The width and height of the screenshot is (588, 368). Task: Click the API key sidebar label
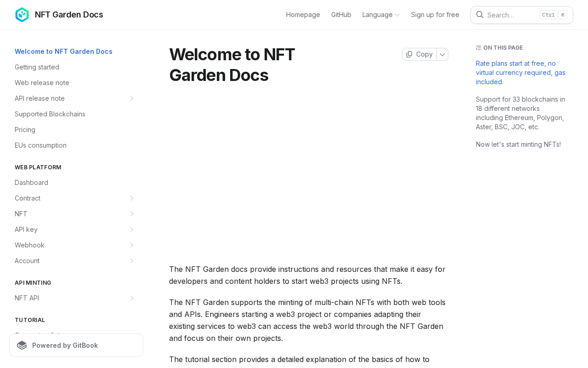tap(26, 230)
